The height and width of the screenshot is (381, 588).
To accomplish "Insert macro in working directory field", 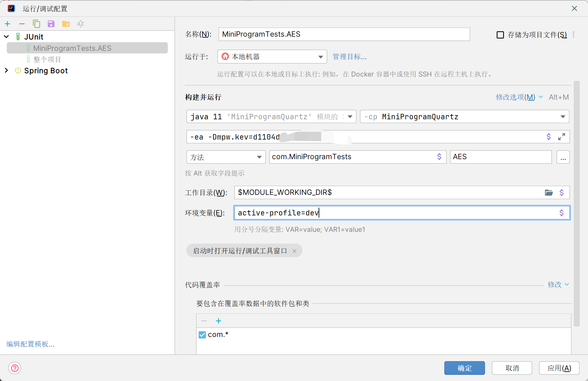I will point(562,192).
